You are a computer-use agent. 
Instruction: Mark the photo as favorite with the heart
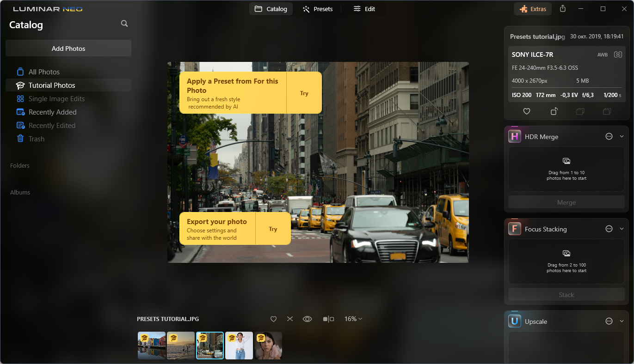(526, 111)
